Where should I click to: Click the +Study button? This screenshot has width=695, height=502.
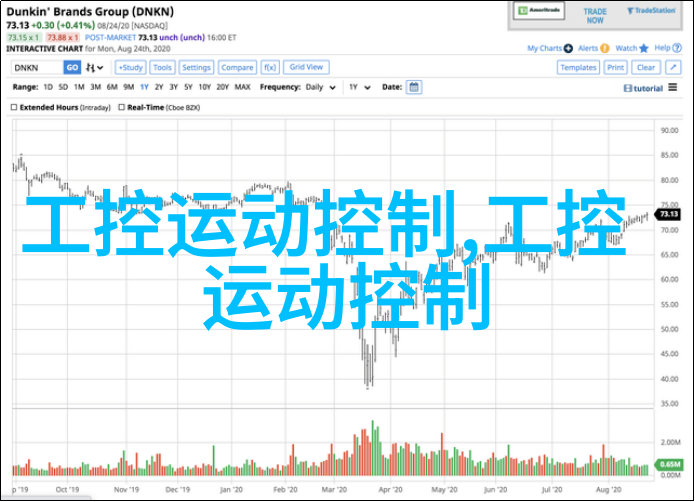[130, 67]
